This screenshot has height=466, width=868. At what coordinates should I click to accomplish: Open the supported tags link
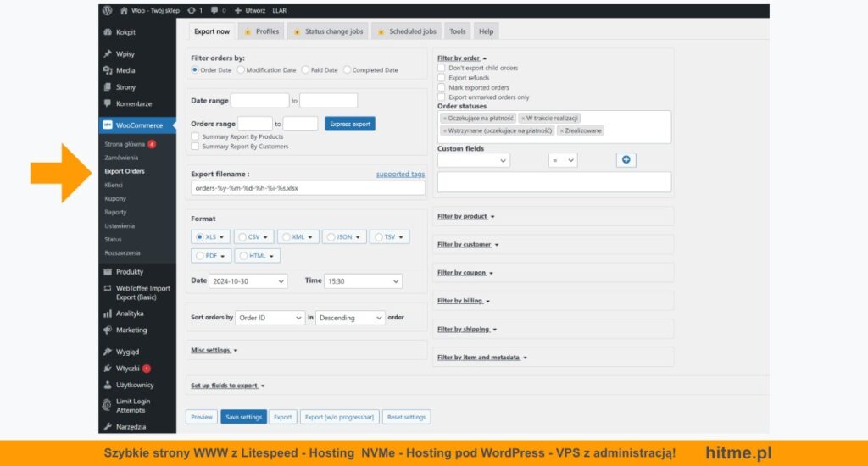click(x=400, y=175)
